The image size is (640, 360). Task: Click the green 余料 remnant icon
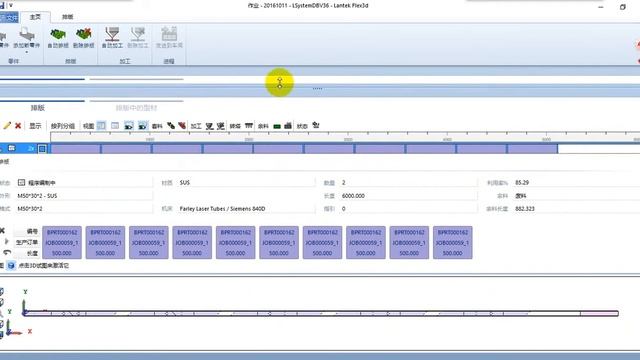pos(277,126)
